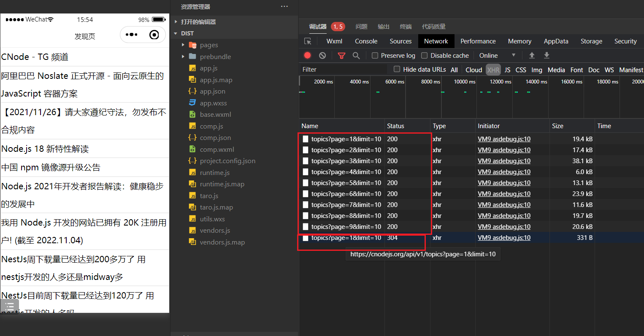Click the import HAR upload arrow icon
The height and width of the screenshot is (336, 644).
tap(532, 55)
